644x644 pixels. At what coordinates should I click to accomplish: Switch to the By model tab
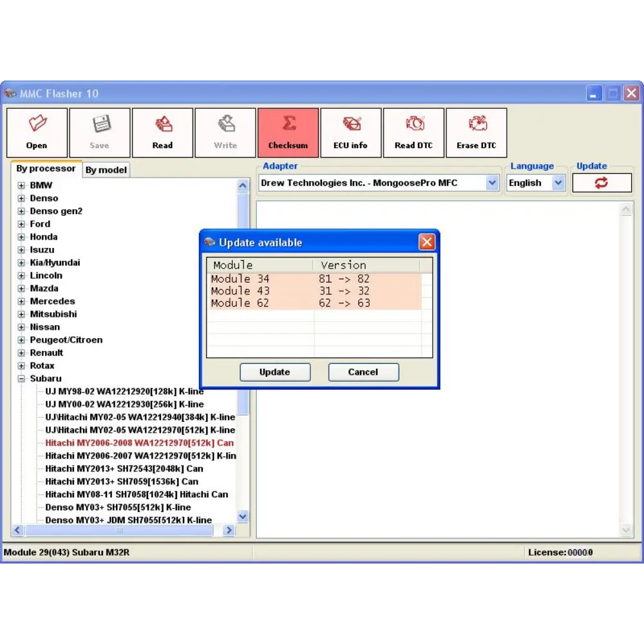106,170
